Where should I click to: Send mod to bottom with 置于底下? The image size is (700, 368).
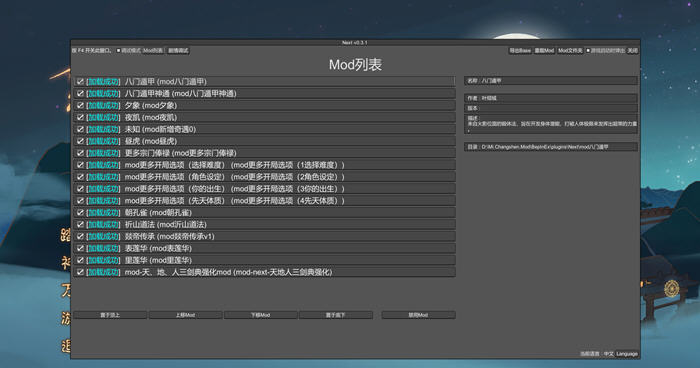(x=336, y=315)
